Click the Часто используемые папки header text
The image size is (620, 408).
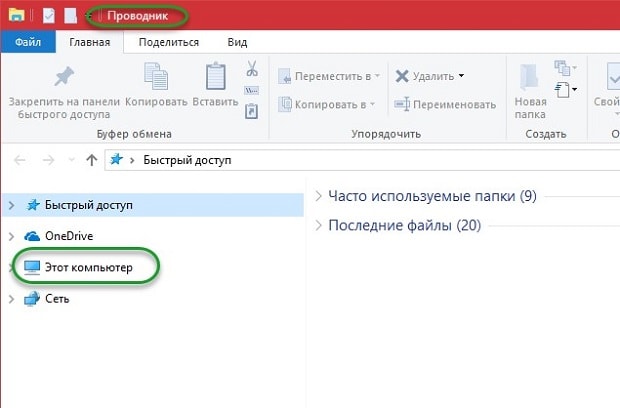(432, 196)
